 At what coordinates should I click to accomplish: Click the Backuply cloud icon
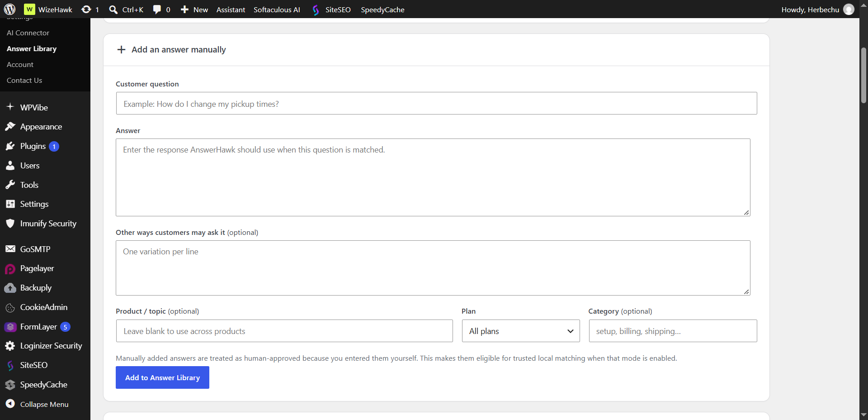click(x=10, y=288)
